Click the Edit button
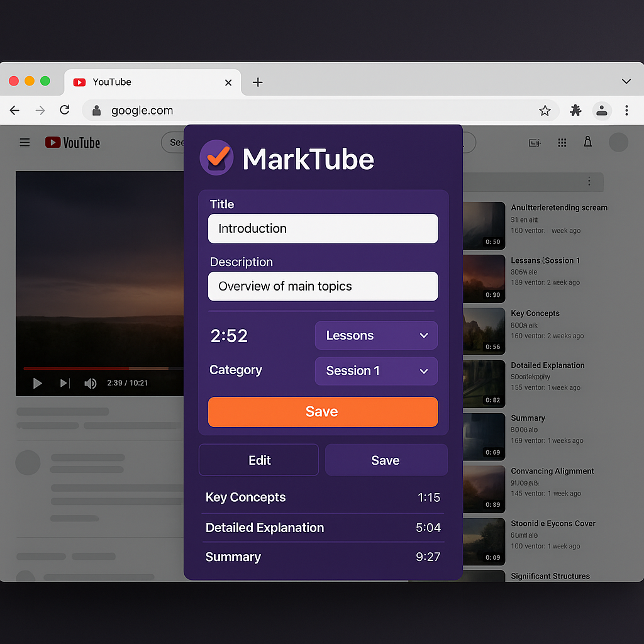 [x=258, y=460]
